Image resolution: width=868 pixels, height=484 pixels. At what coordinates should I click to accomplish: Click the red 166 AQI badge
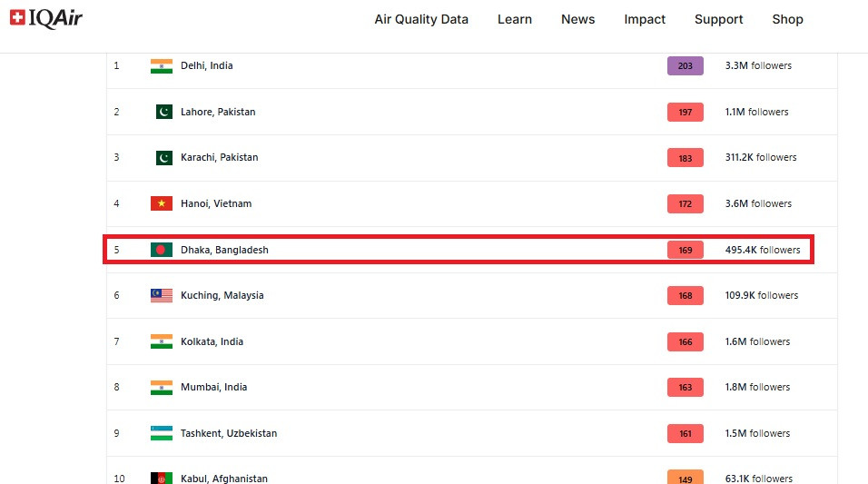point(686,341)
